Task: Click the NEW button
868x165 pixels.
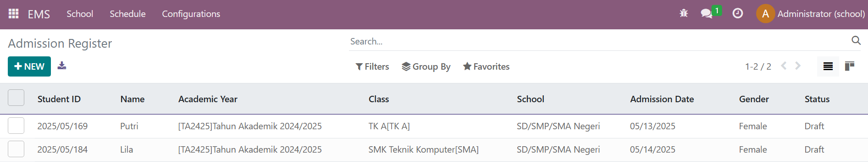Action: point(29,66)
